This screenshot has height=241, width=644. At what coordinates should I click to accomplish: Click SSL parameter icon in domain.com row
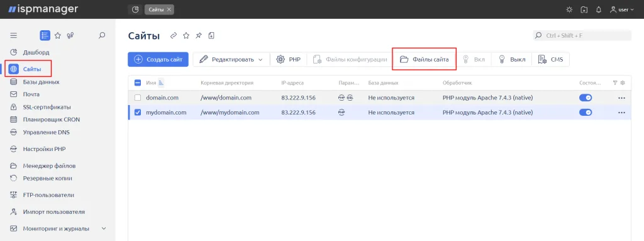350,98
